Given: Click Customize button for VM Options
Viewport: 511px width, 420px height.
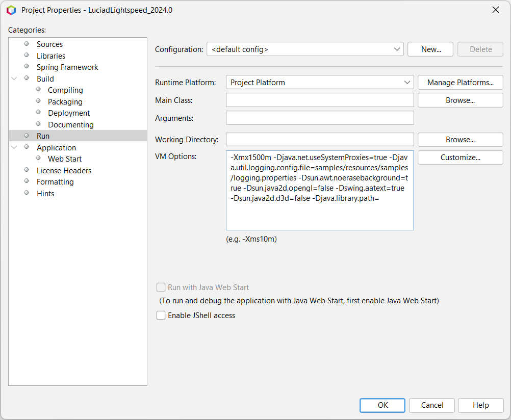Looking at the screenshot, I should 460,157.
